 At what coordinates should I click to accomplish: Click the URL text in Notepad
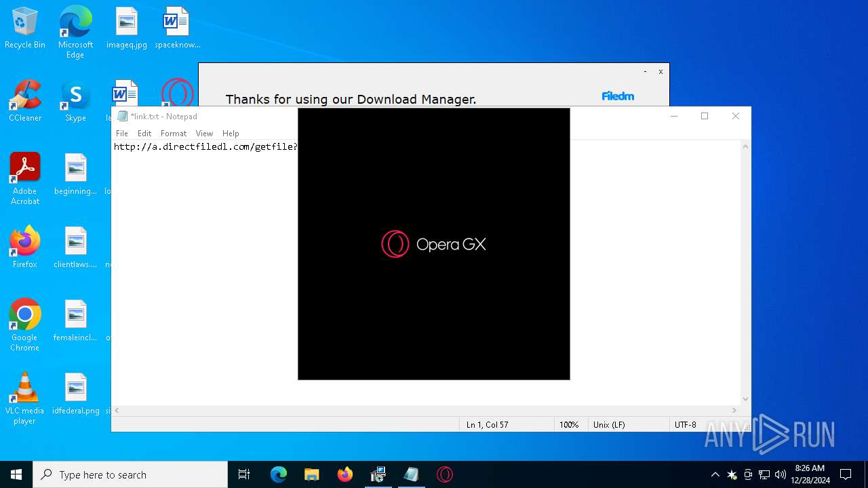[205, 146]
